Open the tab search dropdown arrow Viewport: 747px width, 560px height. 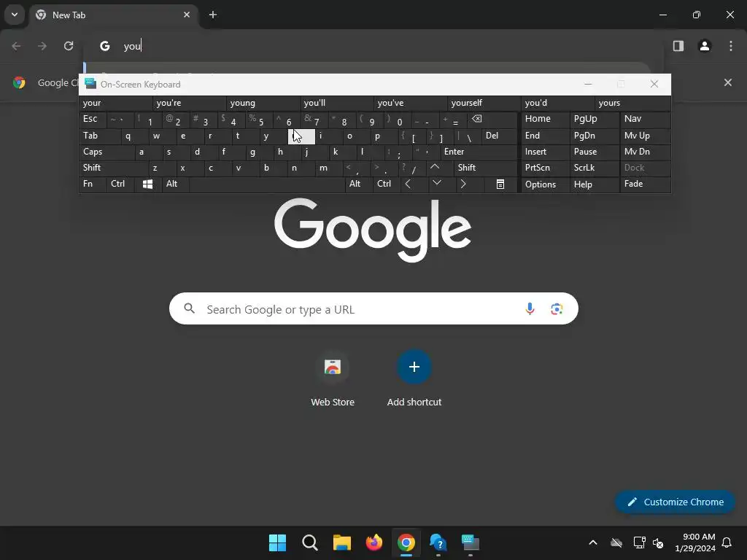(15, 15)
